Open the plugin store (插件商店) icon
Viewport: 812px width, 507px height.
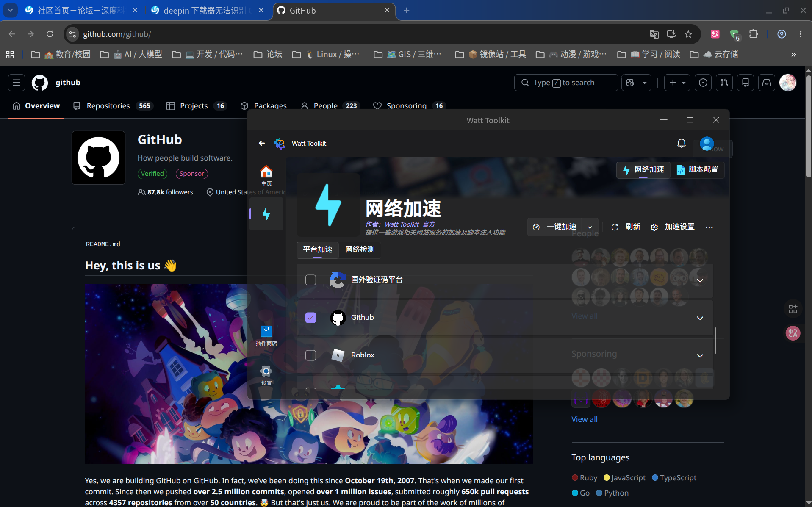(266, 335)
